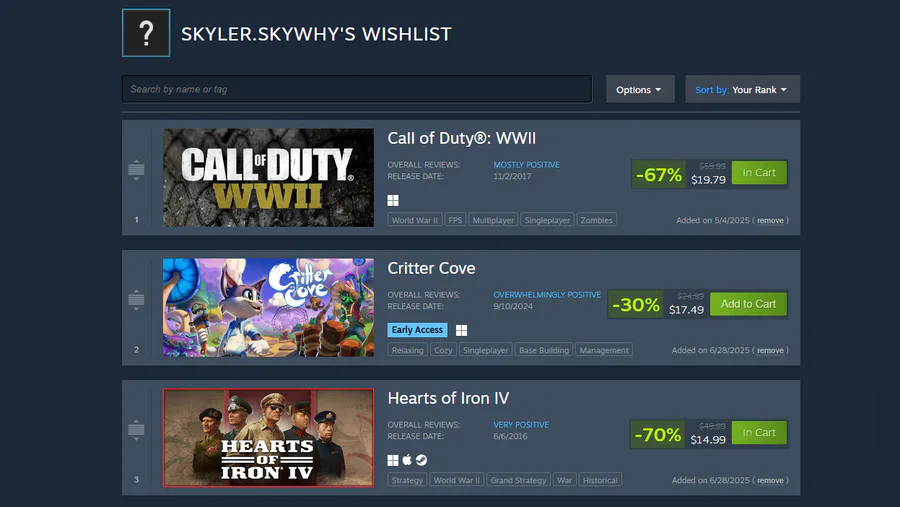Viewport: 900px width, 507px height.
Task: Expand the Sort by Your Rank dropdown
Action: tap(742, 90)
